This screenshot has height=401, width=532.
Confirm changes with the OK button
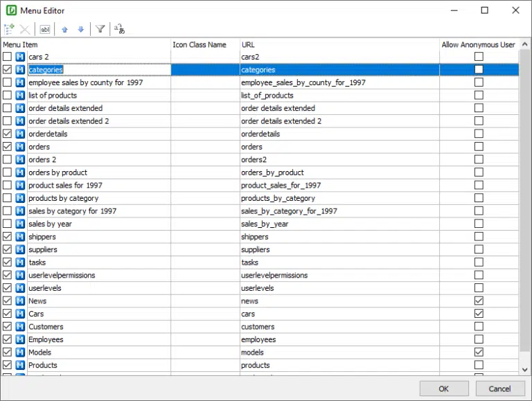[444, 389]
